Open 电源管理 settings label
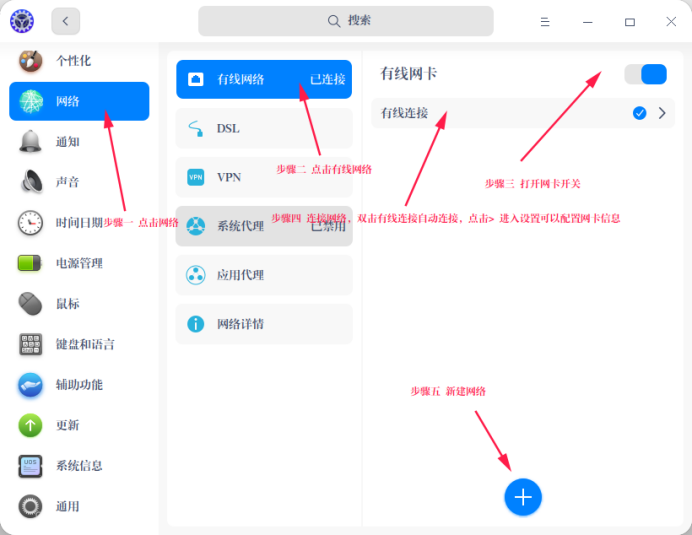This screenshot has height=535, width=692. [79, 263]
